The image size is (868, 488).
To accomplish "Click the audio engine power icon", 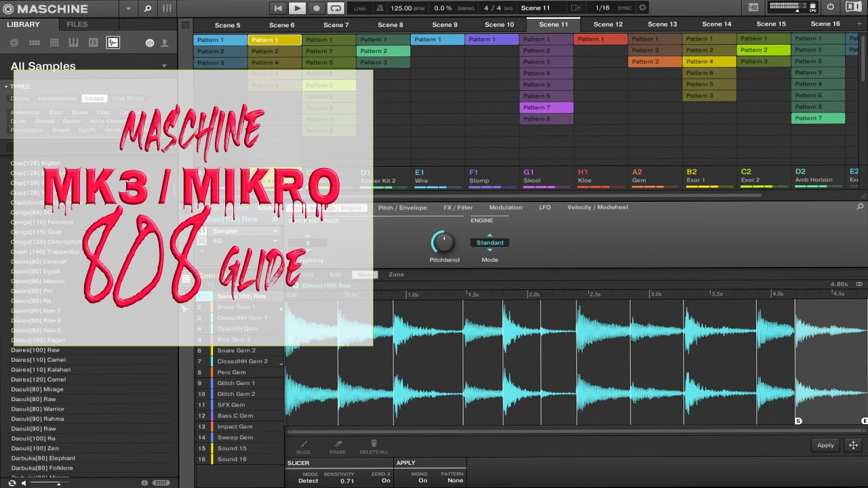I will click(831, 7).
